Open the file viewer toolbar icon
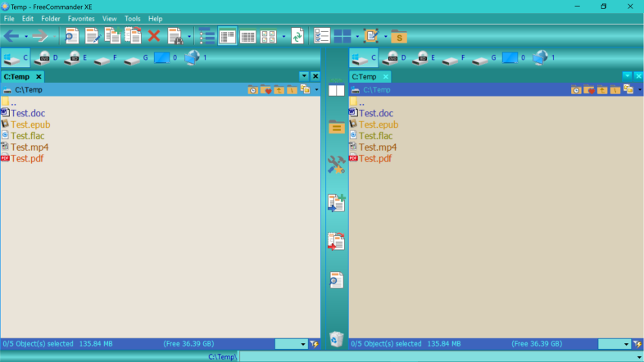This screenshot has height=362, width=644. coord(72,36)
